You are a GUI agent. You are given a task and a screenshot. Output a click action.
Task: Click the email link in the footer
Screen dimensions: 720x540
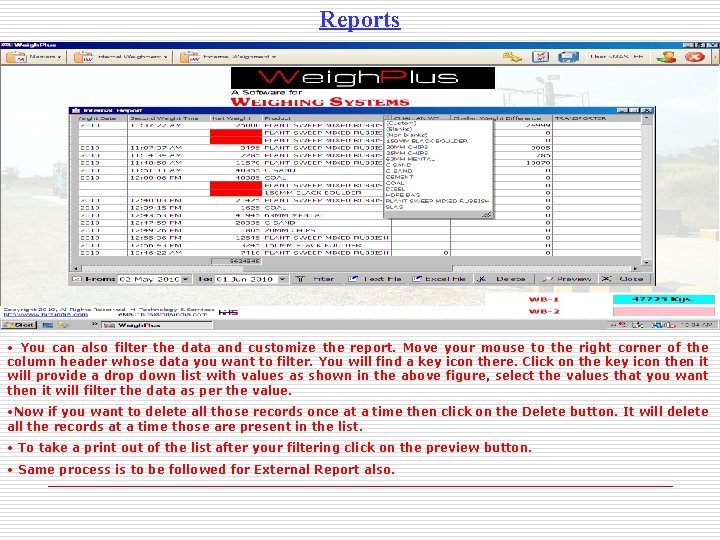tap(174, 315)
